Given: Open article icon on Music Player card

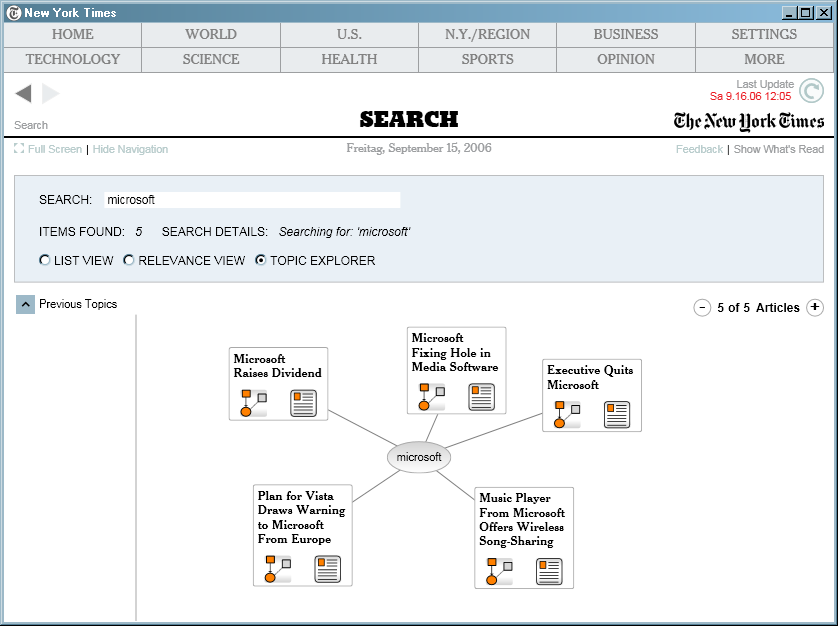Looking at the screenshot, I should point(549,571).
